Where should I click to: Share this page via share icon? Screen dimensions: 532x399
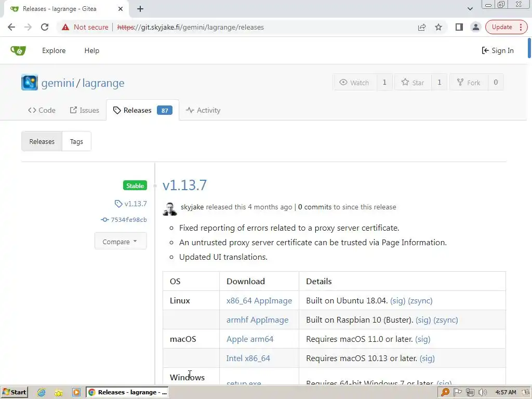(x=422, y=27)
